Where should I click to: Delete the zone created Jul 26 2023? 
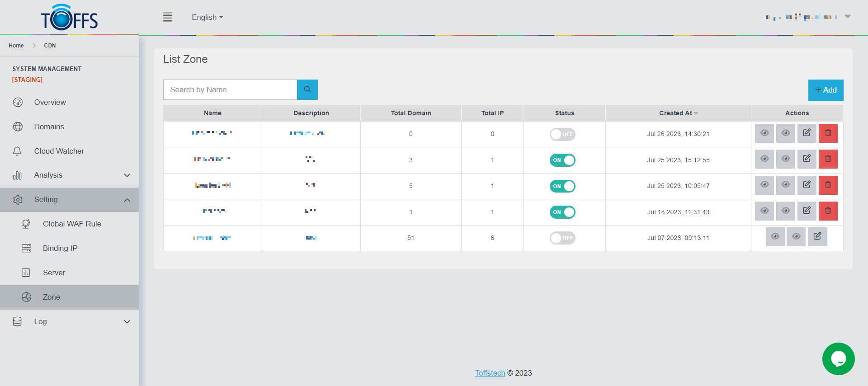828,133
